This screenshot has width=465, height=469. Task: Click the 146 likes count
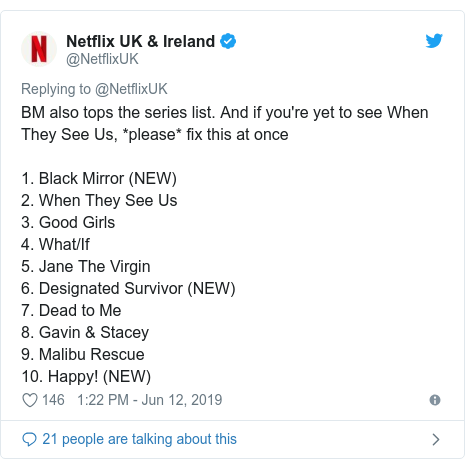(x=53, y=400)
